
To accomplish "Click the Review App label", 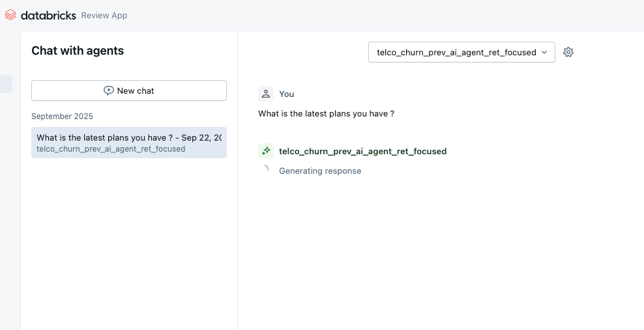I will [104, 16].
